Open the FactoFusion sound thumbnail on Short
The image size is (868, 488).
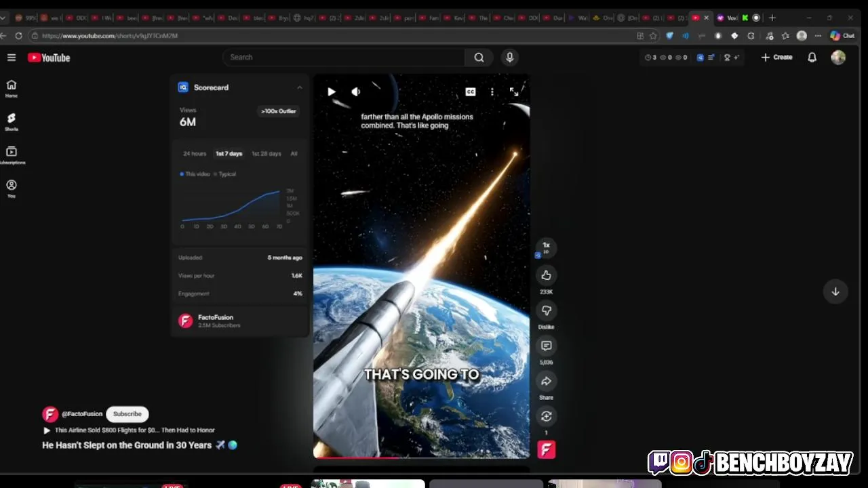click(546, 450)
